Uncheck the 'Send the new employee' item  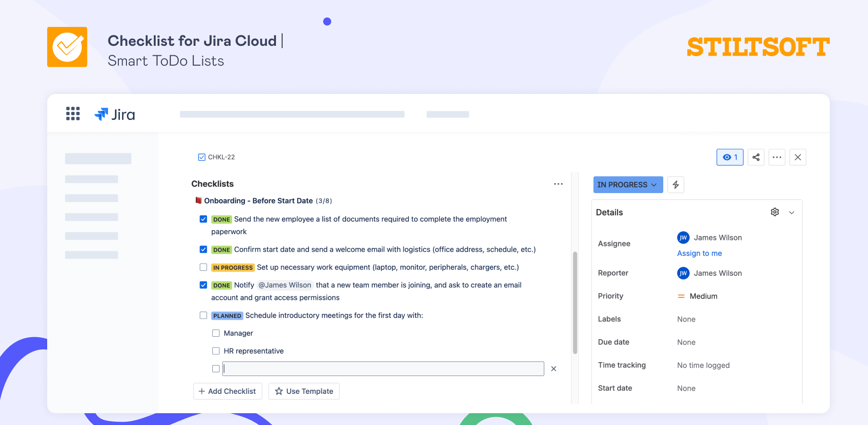click(x=203, y=219)
